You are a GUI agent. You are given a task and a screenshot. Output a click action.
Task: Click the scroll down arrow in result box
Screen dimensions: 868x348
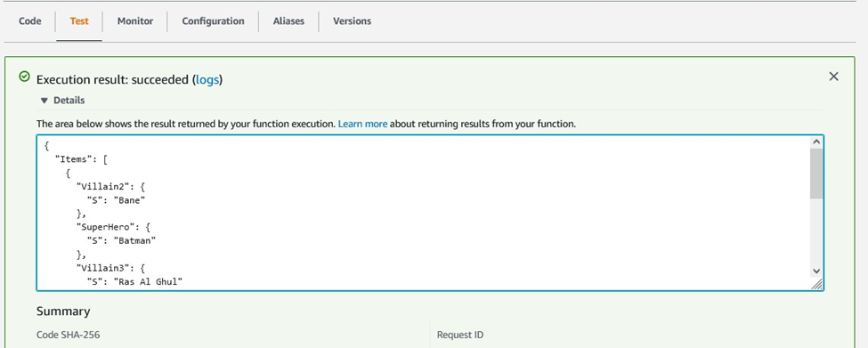point(816,271)
